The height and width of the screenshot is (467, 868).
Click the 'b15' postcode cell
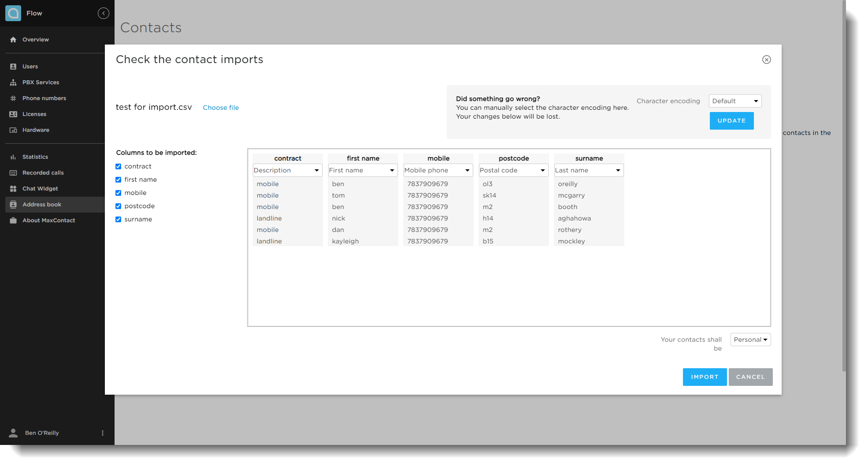pos(488,241)
